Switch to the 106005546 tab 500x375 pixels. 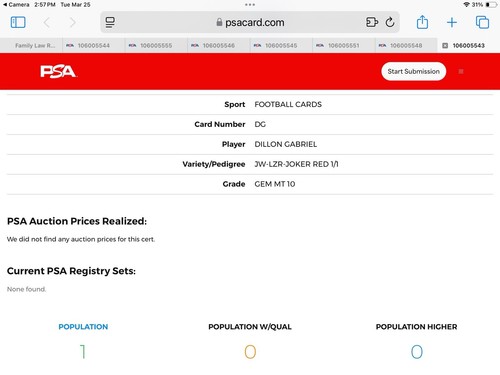[218, 45]
